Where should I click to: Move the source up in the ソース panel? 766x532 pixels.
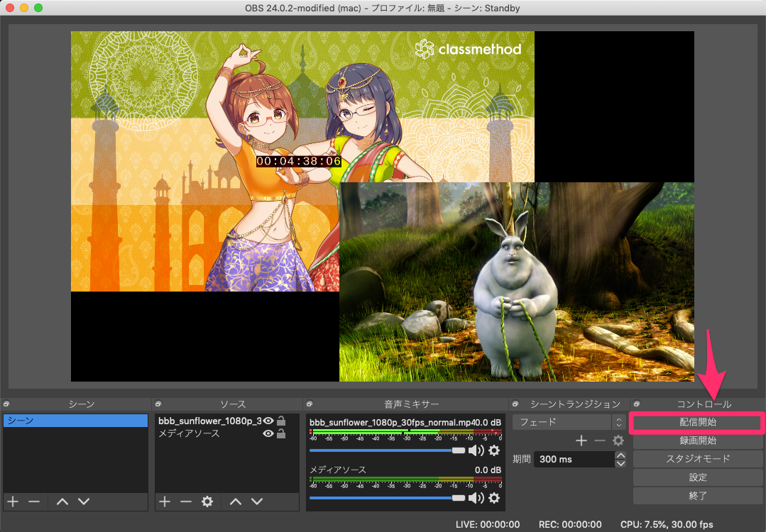pos(236,501)
